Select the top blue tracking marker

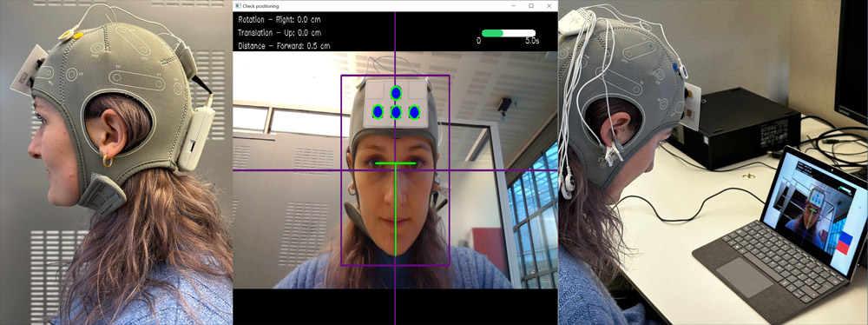[x=396, y=93]
